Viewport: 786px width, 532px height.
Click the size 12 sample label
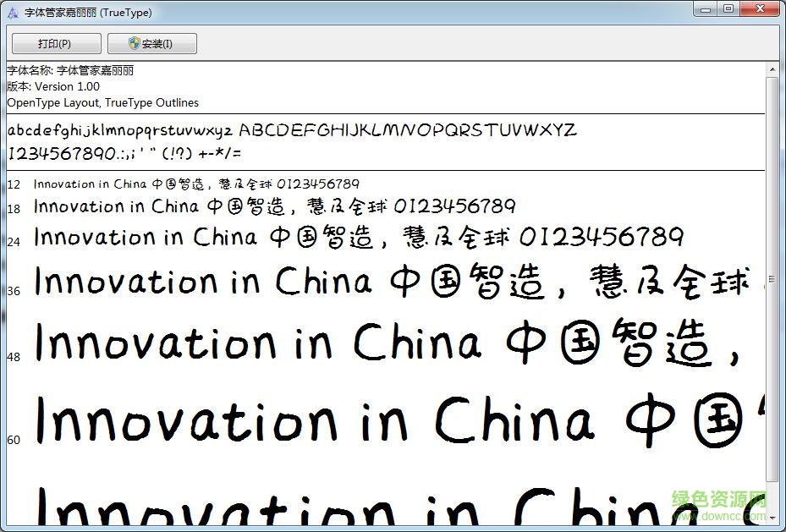(x=14, y=185)
